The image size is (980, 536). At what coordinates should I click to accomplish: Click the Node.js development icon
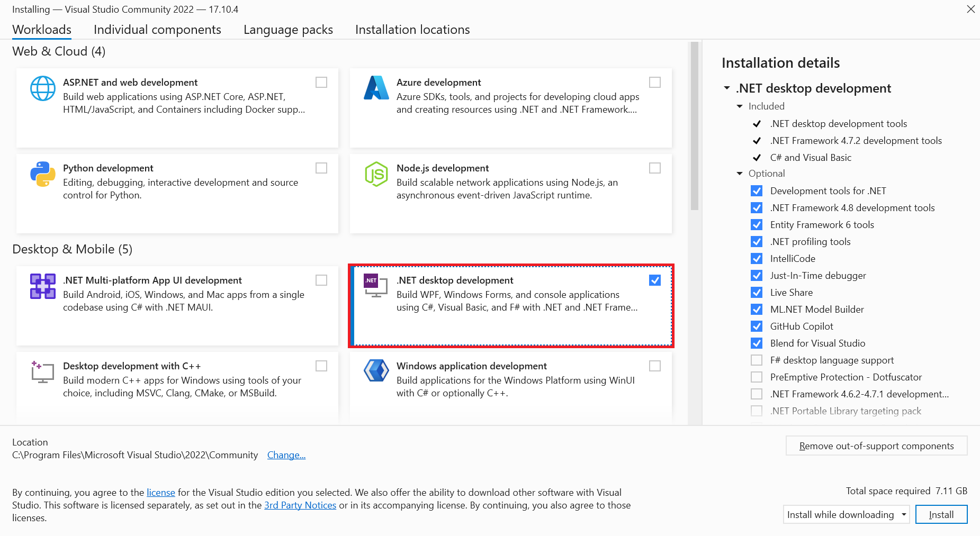tap(376, 174)
